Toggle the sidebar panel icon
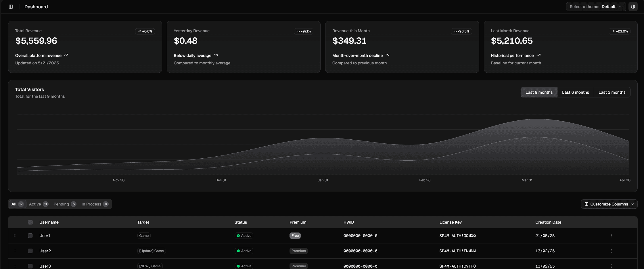Viewport: 644px width, 269px height. tap(11, 7)
